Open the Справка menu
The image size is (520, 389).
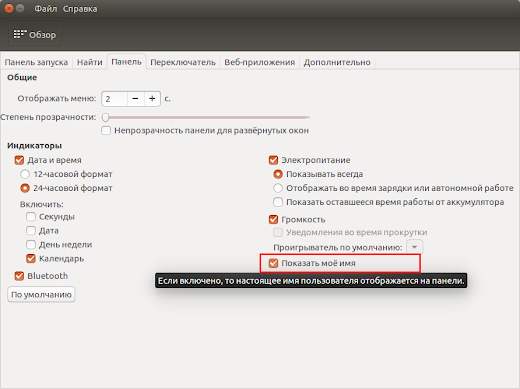(x=80, y=9)
